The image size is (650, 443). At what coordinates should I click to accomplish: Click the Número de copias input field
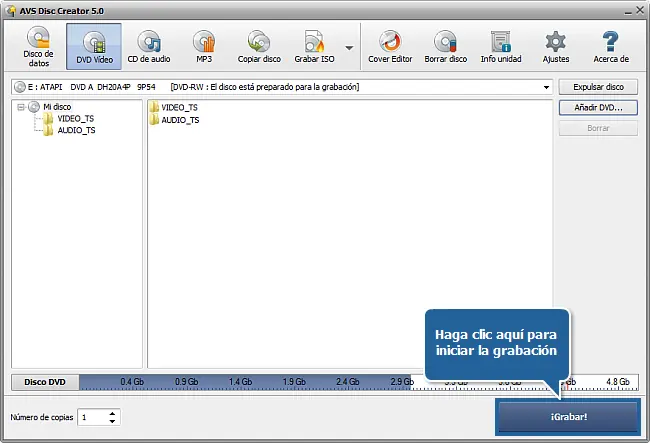pos(95,417)
